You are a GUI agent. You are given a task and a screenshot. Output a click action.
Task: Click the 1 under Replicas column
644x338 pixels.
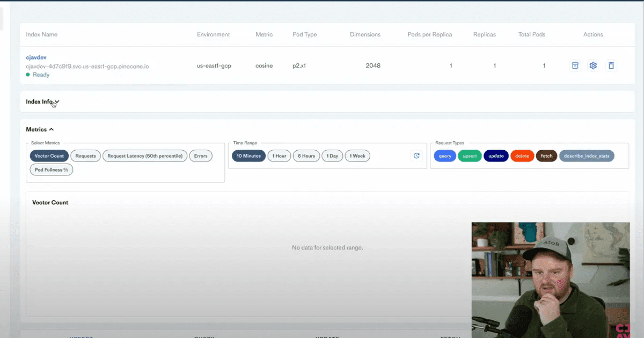pyautogui.click(x=494, y=65)
